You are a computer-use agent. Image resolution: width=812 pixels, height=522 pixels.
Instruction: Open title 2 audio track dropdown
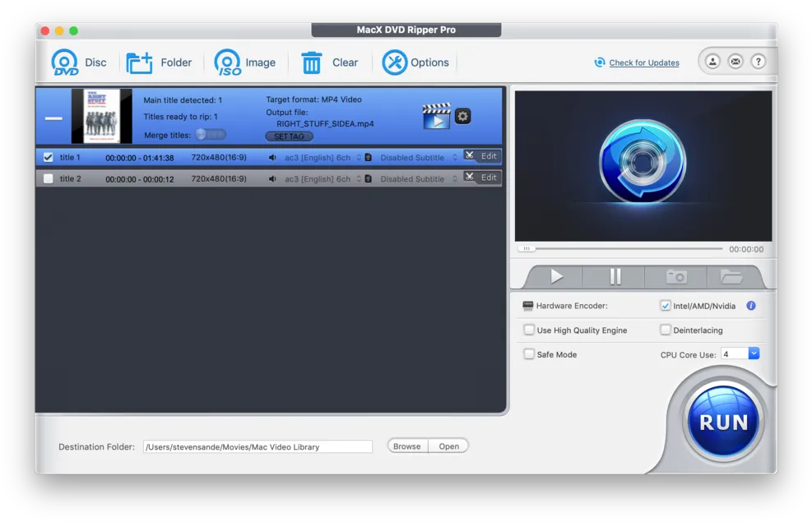click(x=322, y=179)
